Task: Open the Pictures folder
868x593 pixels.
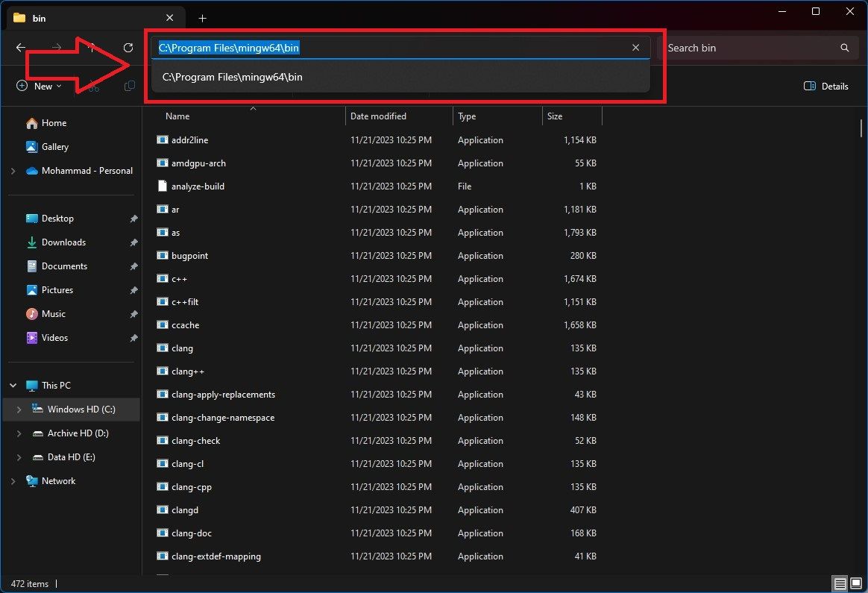Action: [50, 289]
